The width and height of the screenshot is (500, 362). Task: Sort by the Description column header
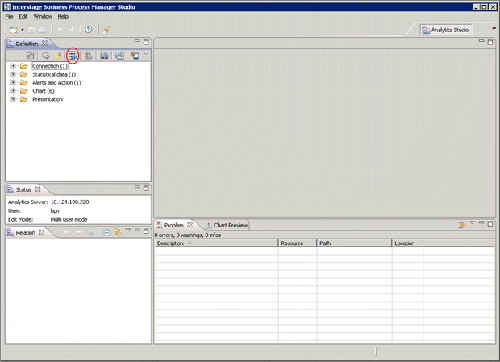point(216,243)
